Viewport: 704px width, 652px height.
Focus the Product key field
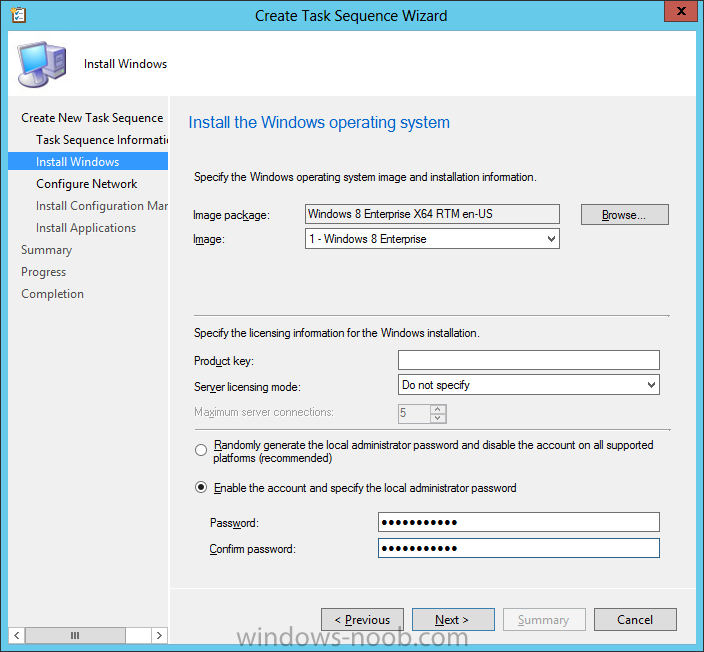click(528, 360)
